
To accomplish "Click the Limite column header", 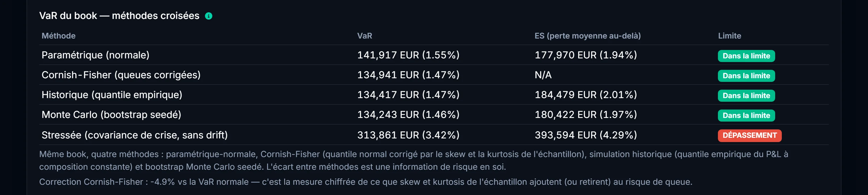I will 729,36.
